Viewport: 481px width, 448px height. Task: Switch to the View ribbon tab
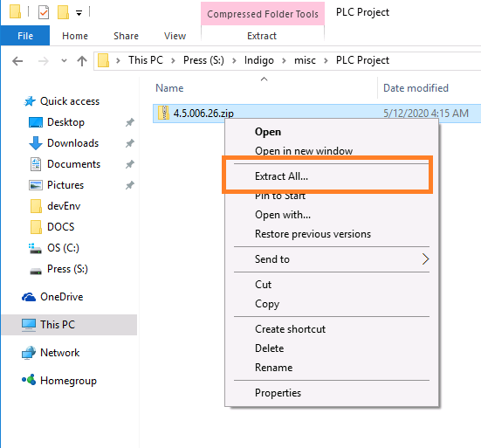[x=175, y=36]
